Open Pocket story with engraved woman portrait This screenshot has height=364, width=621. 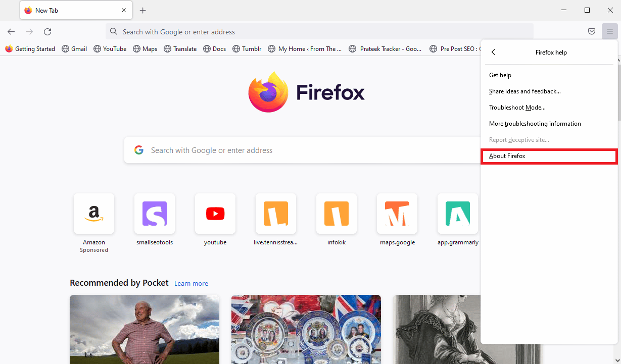pos(437,329)
